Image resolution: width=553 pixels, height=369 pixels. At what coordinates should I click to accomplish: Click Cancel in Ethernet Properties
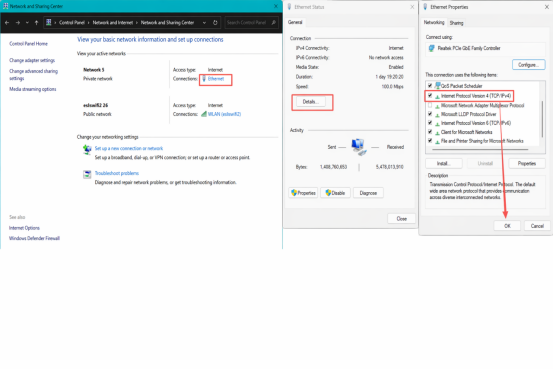(537, 226)
